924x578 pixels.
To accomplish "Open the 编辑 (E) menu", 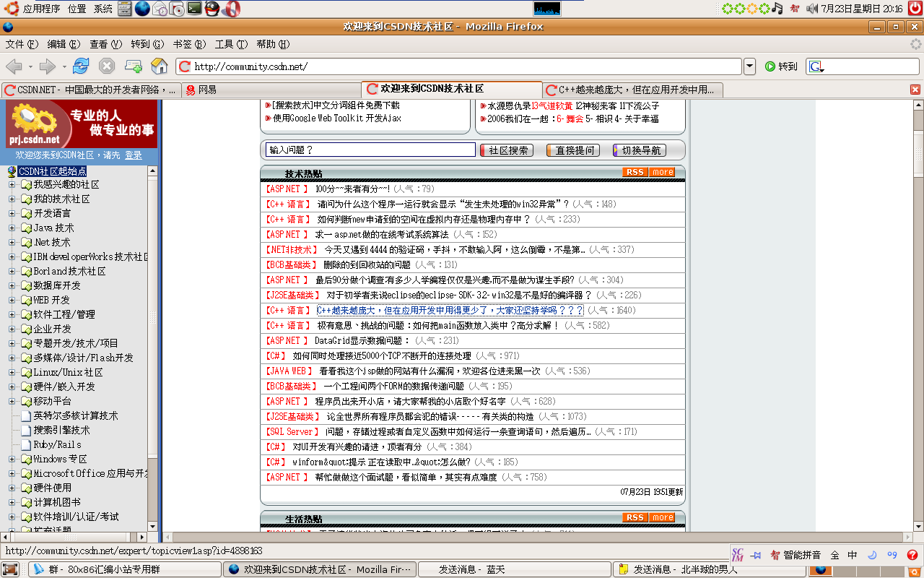I will (64, 44).
